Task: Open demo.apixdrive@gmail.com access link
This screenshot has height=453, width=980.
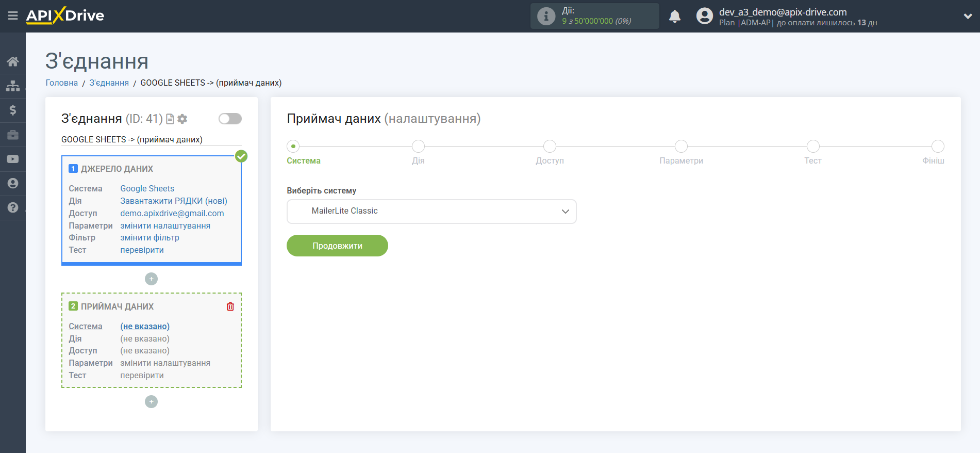Action: [x=172, y=213]
